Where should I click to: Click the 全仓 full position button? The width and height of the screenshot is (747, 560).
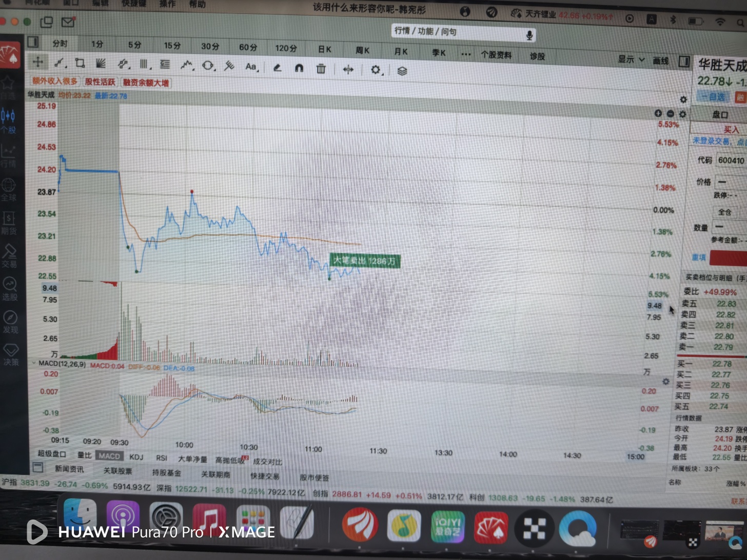pos(724,212)
